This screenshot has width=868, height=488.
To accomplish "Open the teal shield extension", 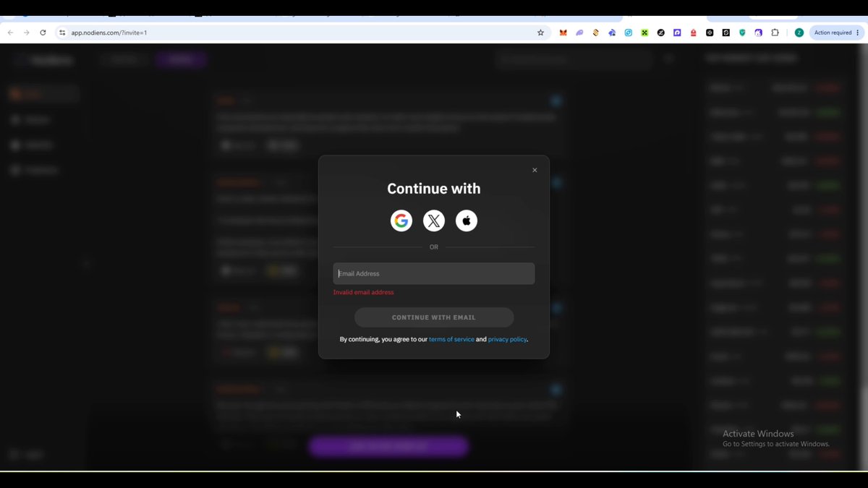I will (x=742, y=33).
